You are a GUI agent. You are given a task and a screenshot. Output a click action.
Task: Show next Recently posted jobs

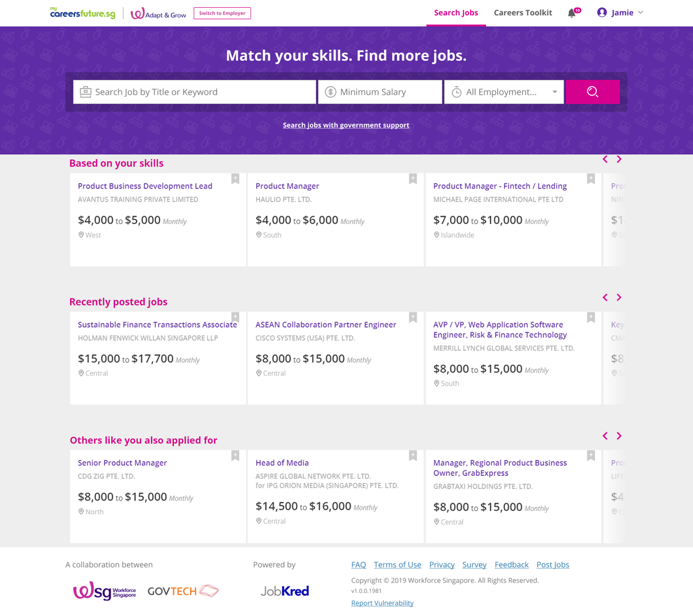619,297
